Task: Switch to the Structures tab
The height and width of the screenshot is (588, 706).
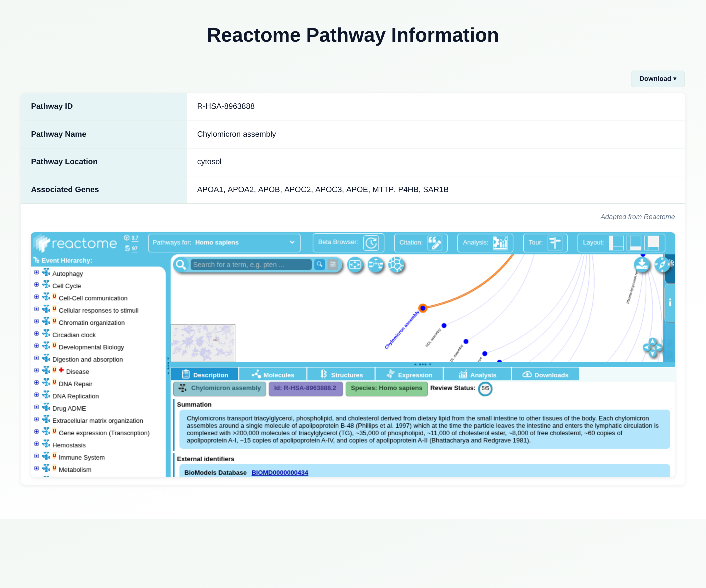Action: coord(341,374)
